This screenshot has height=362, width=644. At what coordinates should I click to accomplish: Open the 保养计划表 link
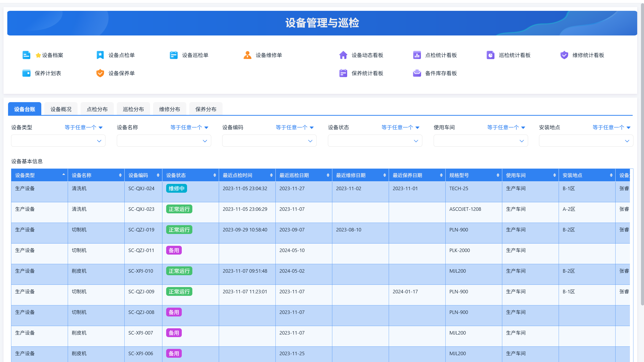pos(48,73)
